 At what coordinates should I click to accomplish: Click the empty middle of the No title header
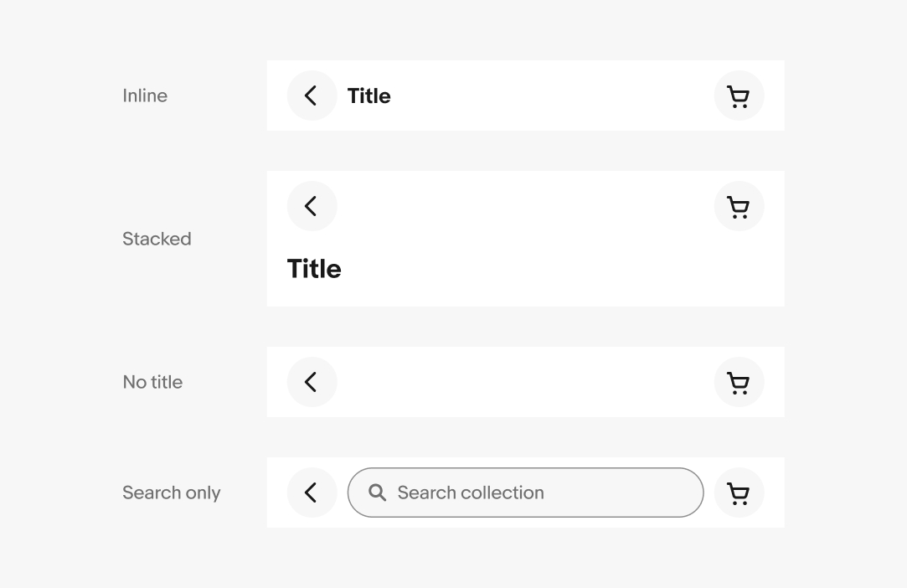pyautogui.click(x=525, y=382)
